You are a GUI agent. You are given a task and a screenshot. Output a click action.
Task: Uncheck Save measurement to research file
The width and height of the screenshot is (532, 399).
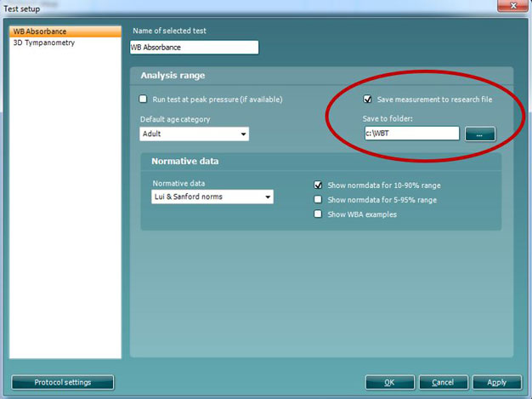tap(367, 100)
